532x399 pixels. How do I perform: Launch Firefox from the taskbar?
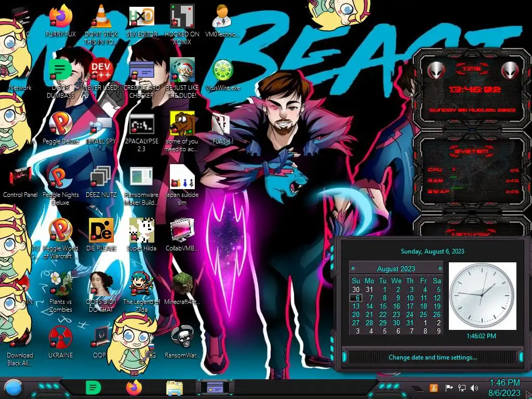[134, 388]
